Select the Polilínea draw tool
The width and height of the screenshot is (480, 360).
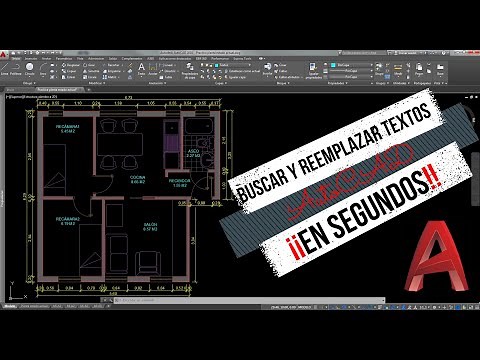[x=15, y=69]
